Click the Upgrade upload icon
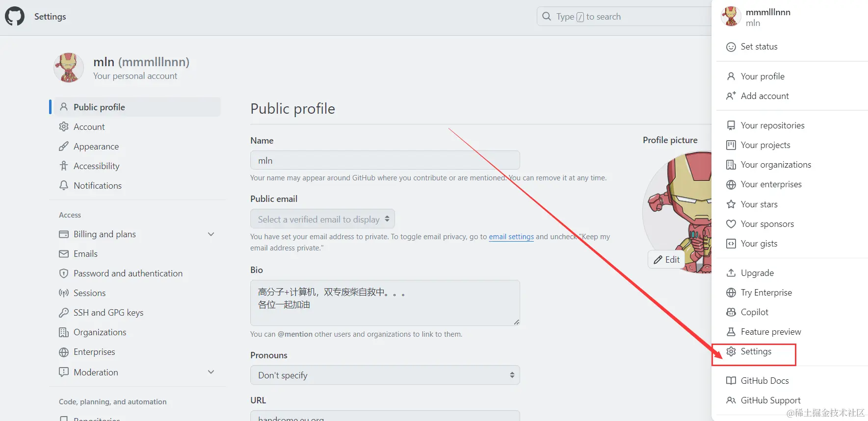Image resolution: width=868 pixels, height=421 pixels. tap(731, 273)
